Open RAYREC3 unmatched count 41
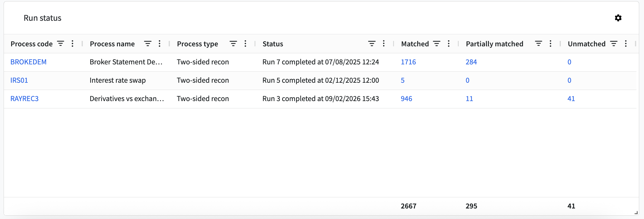The image size is (644, 219). click(571, 99)
